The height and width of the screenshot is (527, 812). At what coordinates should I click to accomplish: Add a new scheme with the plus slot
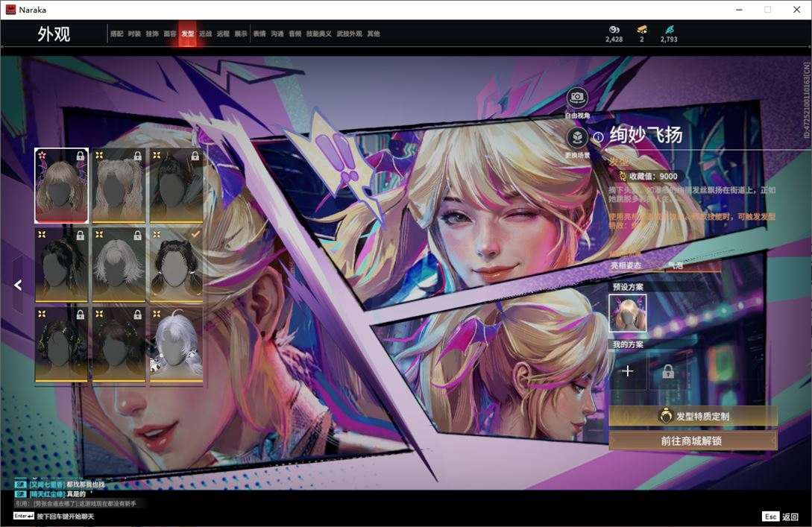pyautogui.click(x=628, y=370)
